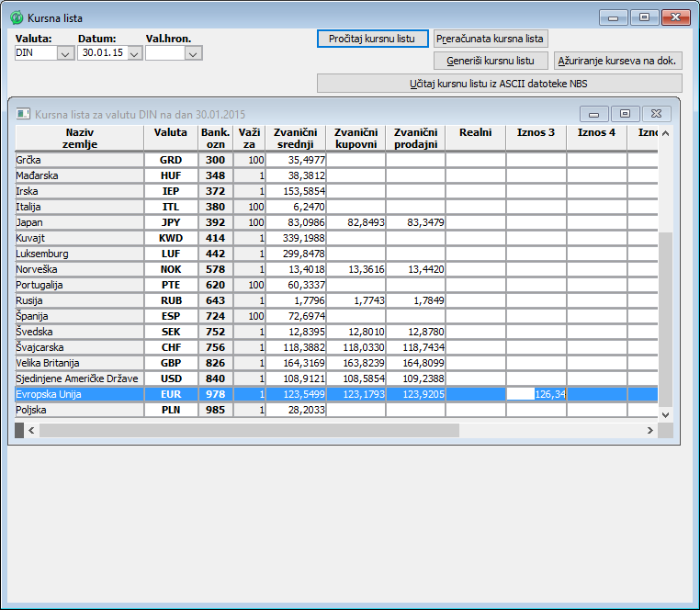Screen dimensions: 700x610
Task: Click Učitaj kursnu listu iz ASCII datoteke NBS
Action: 499,84
